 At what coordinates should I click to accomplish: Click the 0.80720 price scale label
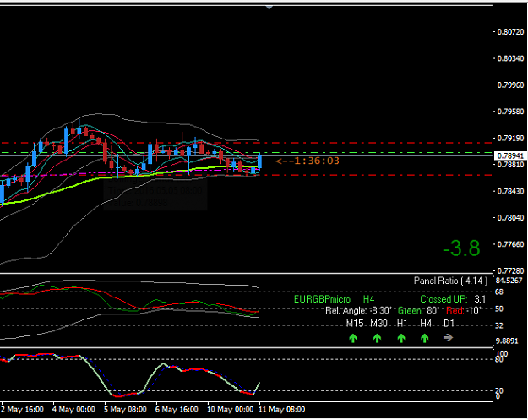click(x=511, y=32)
